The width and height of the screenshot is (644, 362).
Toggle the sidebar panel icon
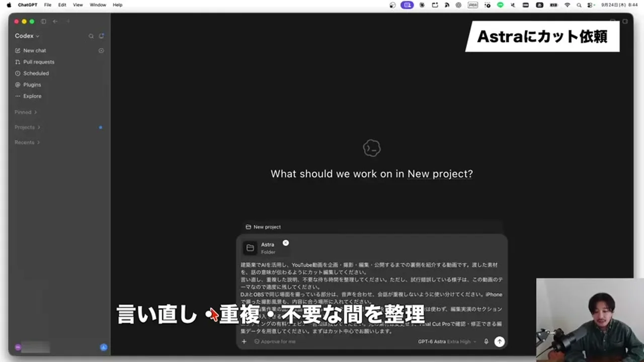tap(43, 22)
